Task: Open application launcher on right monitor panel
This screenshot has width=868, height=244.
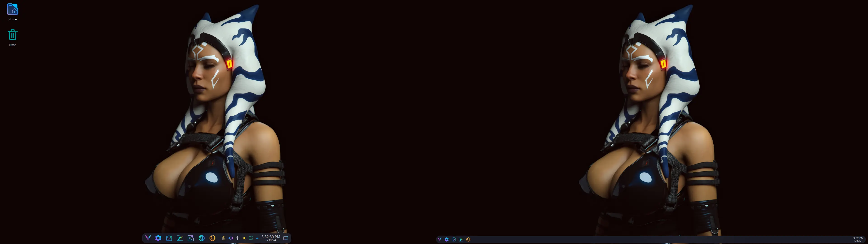Action: (x=439, y=239)
